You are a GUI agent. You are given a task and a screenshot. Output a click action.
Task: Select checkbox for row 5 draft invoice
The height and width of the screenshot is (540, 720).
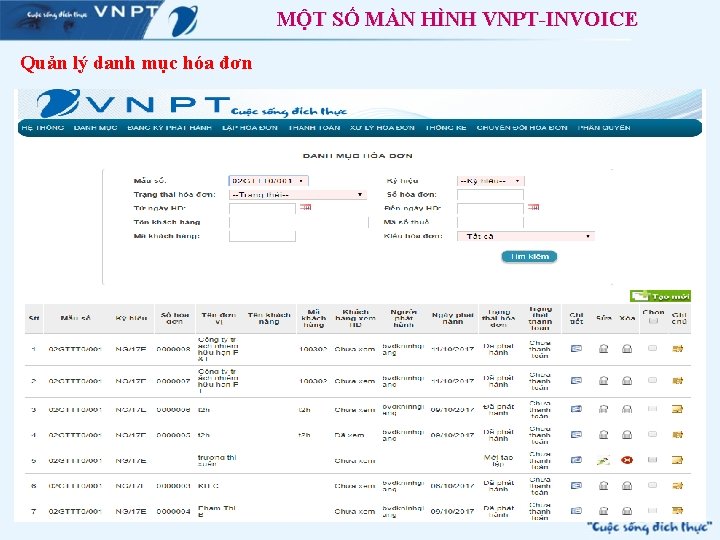point(652,460)
